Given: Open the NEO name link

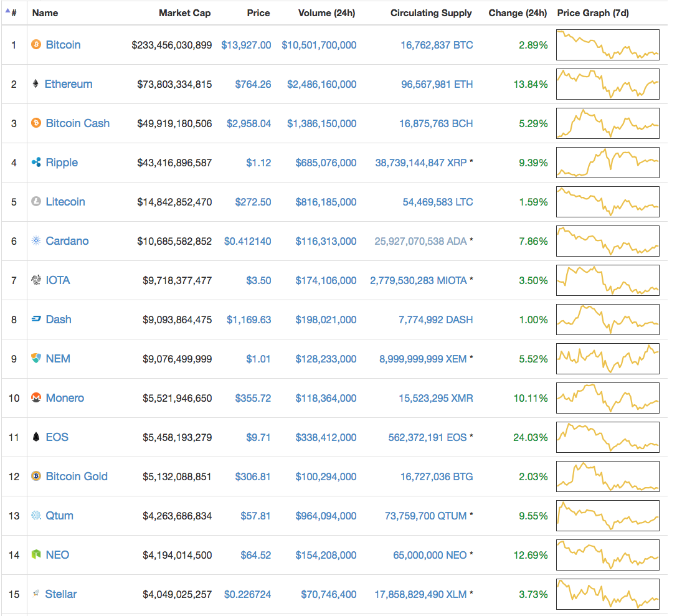Looking at the screenshot, I should [x=57, y=555].
